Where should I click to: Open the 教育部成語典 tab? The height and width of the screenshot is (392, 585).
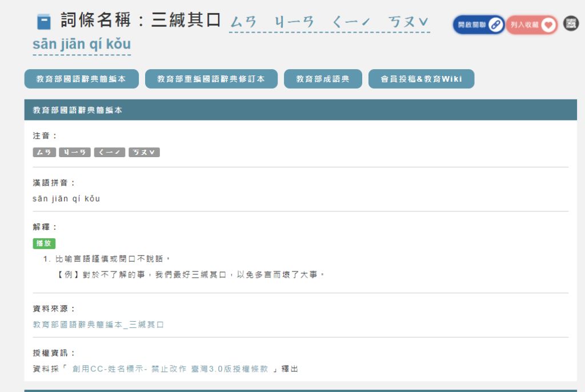(323, 79)
